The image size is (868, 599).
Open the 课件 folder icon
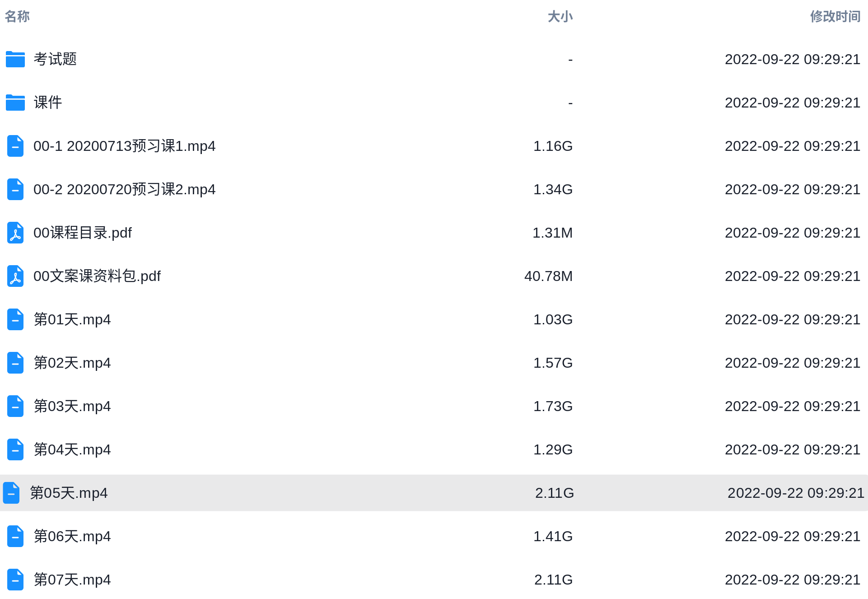click(15, 103)
